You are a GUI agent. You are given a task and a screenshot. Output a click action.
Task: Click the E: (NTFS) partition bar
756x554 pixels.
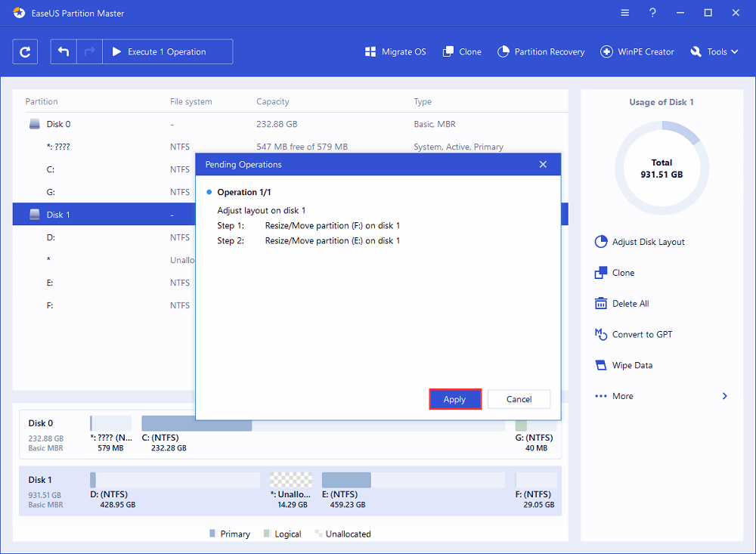pyautogui.click(x=346, y=481)
